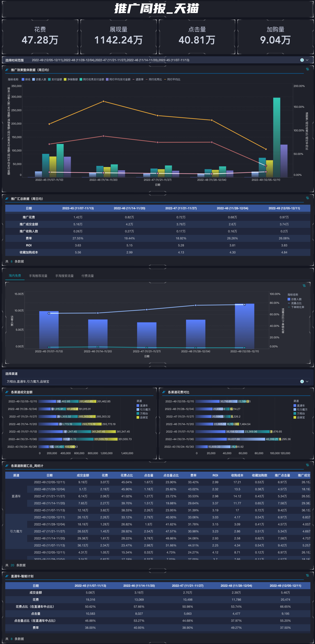Open filter icon of 各渠道数据汇总_周统计 panel

[307, 465]
